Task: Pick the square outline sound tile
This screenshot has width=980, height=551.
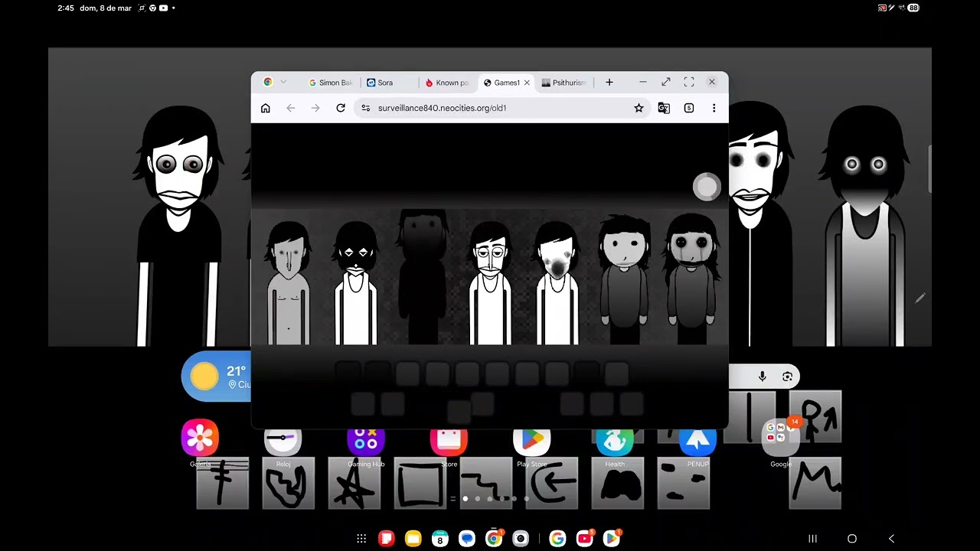Action: [420, 485]
